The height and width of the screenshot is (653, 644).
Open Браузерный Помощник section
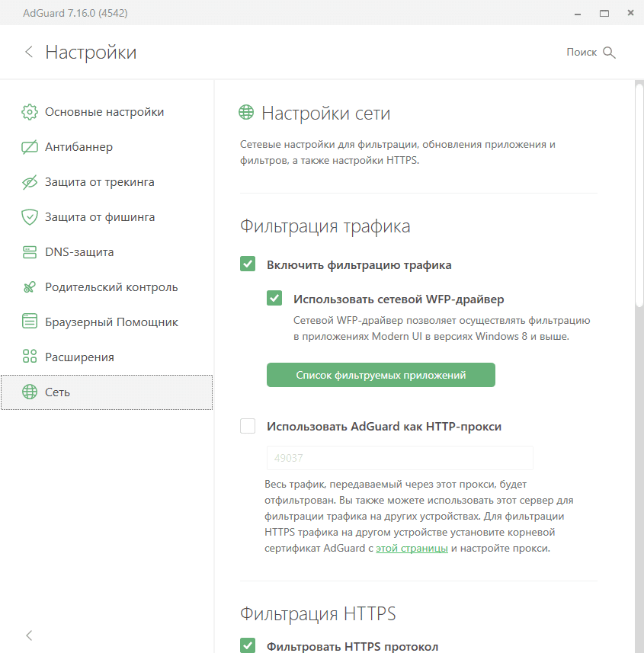coord(107,322)
